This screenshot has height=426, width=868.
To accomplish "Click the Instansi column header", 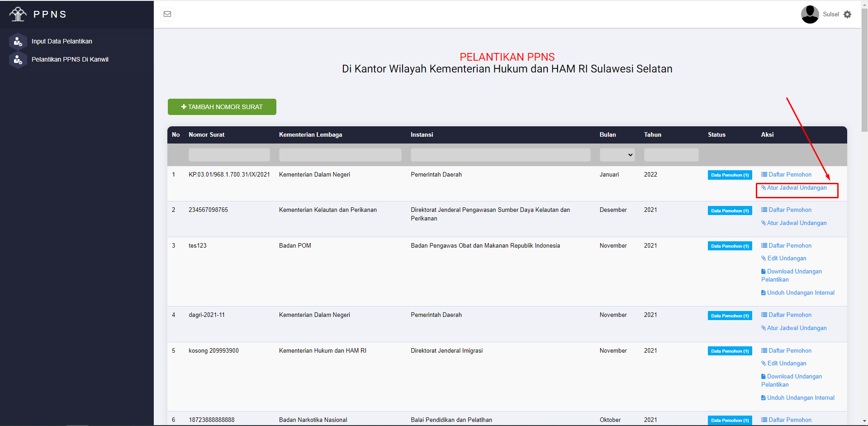I will point(422,134).
